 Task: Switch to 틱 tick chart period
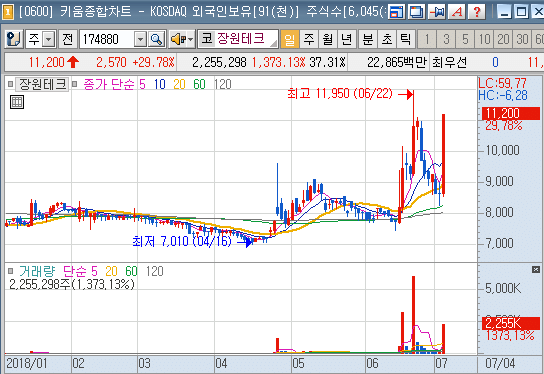pyautogui.click(x=406, y=39)
